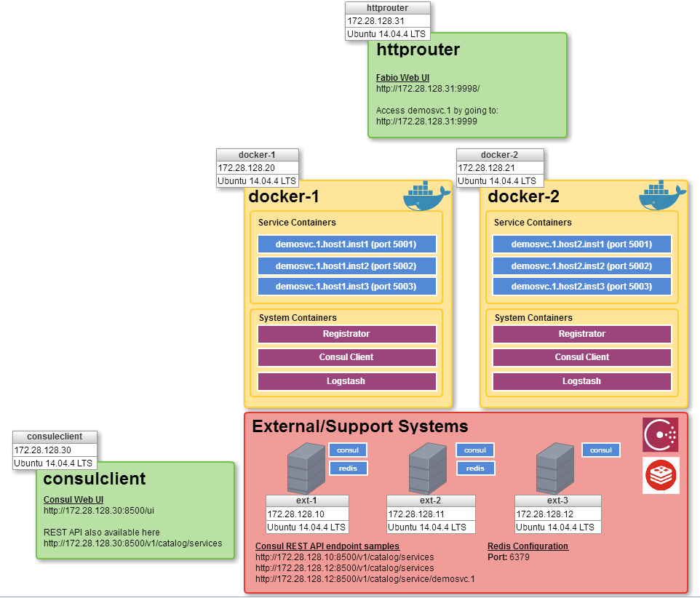
Task: Open the Consul Web UI link
Action: pyautogui.click(x=73, y=500)
